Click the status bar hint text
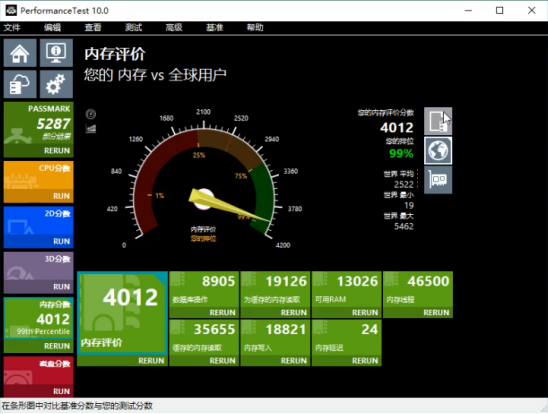 (x=77, y=406)
